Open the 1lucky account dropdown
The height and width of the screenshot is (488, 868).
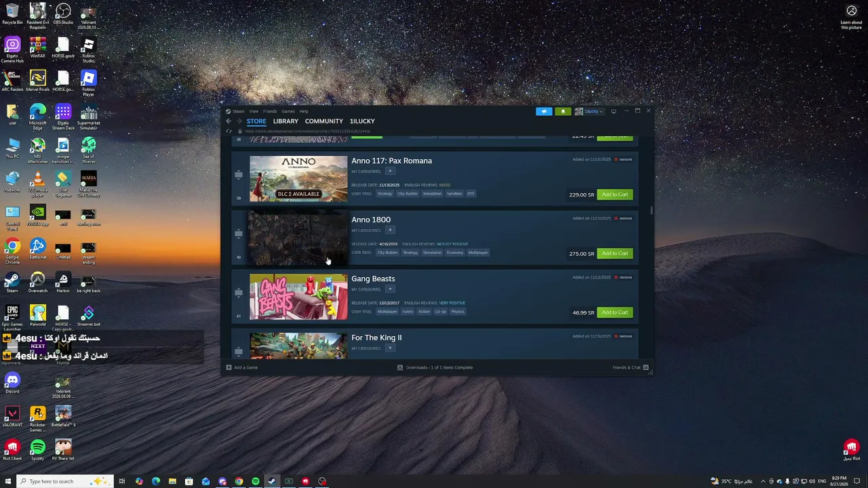click(589, 111)
